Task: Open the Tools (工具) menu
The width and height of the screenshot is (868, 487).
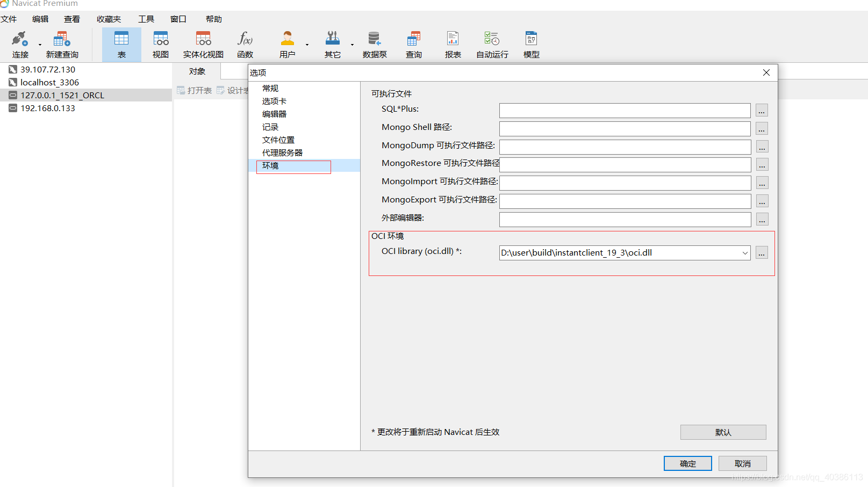Action: [146, 19]
